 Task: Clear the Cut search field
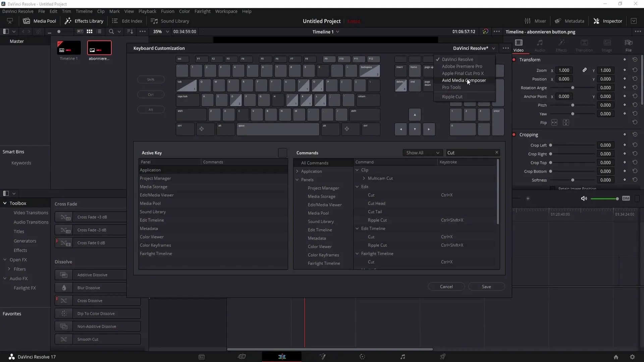pyautogui.click(x=497, y=153)
